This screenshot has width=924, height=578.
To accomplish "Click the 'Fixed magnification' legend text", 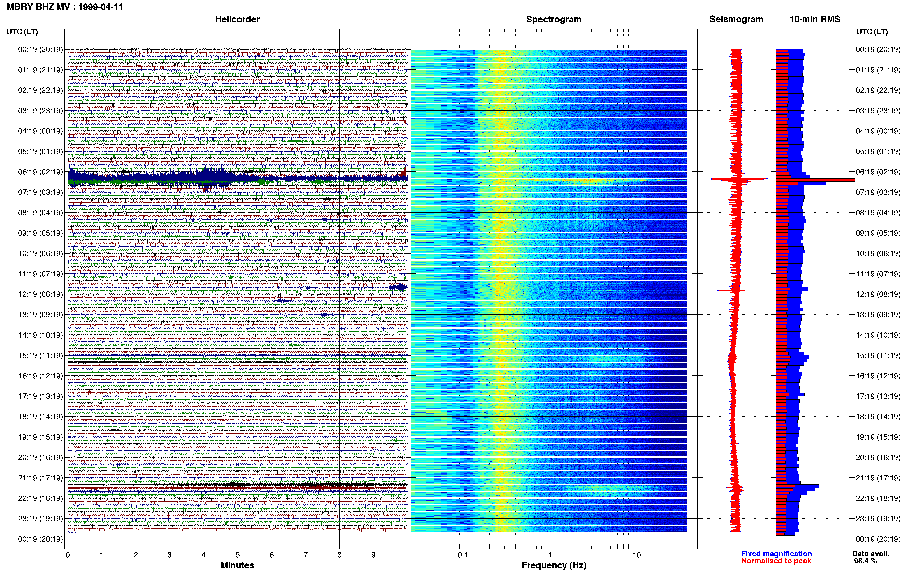I will pos(776,554).
